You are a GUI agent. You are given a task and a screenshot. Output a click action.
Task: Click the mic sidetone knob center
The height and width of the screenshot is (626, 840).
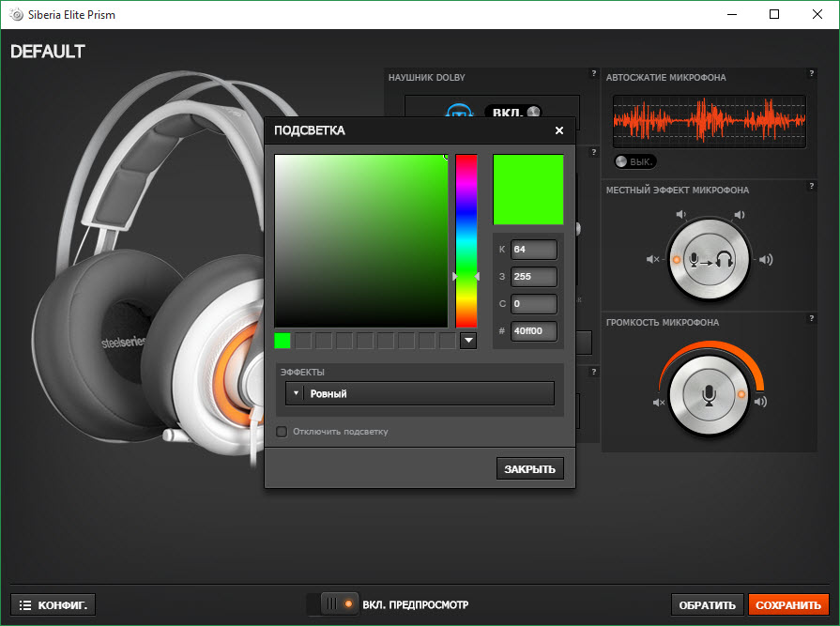click(710, 260)
